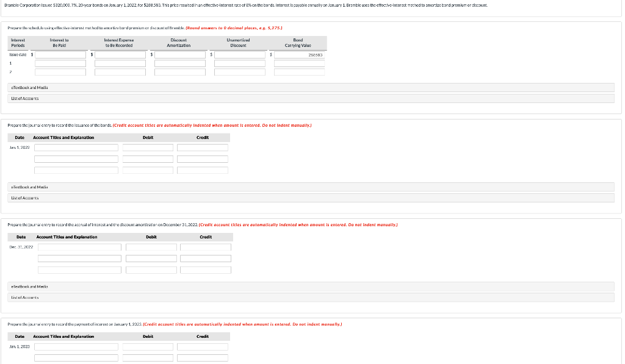The width and height of the screenshot is (625, 364).
Task: Click Discount Amortization field in Issue date row
Action: pos(180,55)
